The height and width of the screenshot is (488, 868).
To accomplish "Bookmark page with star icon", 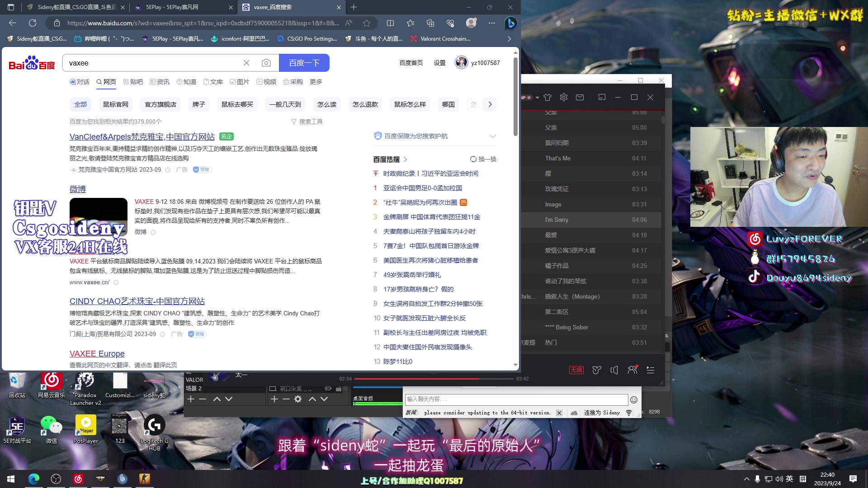I will click(367, 23).
